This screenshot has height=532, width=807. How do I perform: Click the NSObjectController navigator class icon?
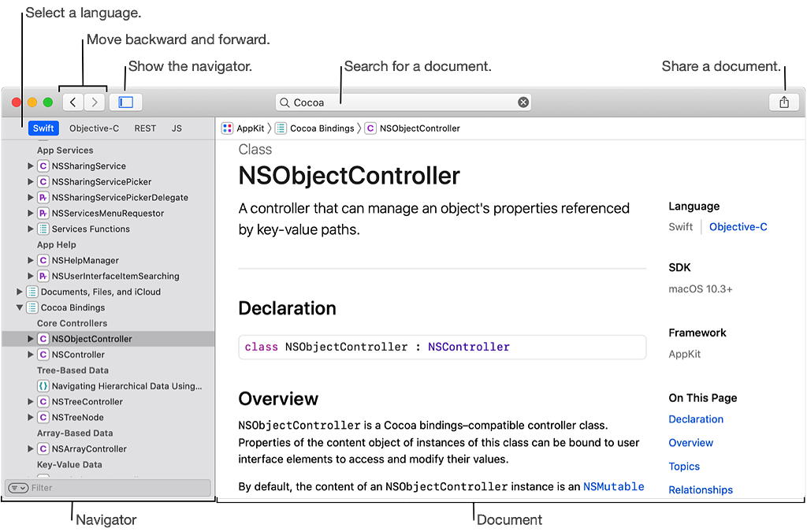point(43,339)
